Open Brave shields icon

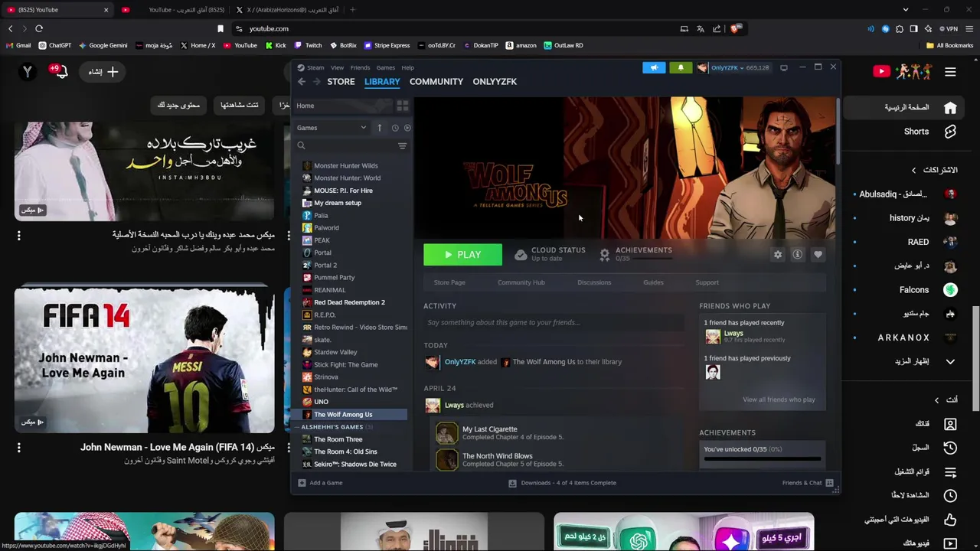(x=735, y=28)
